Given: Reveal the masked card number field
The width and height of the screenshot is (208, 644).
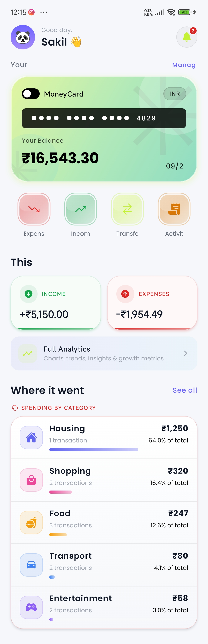Looking at the screenshot, I should click(104, 118).
